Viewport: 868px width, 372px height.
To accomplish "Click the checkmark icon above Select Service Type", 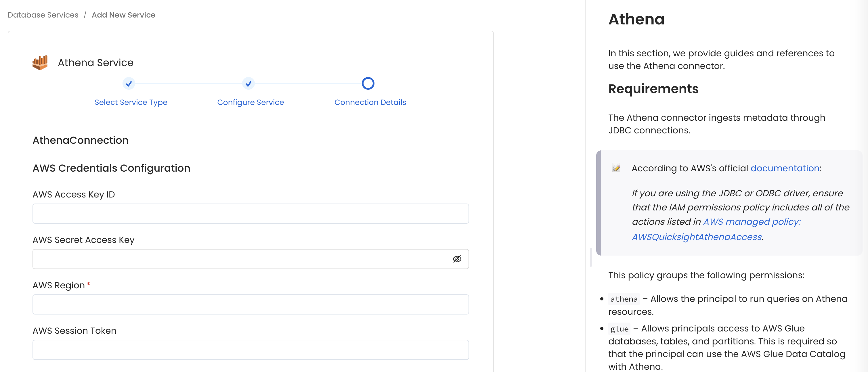I will click(129, 83).
